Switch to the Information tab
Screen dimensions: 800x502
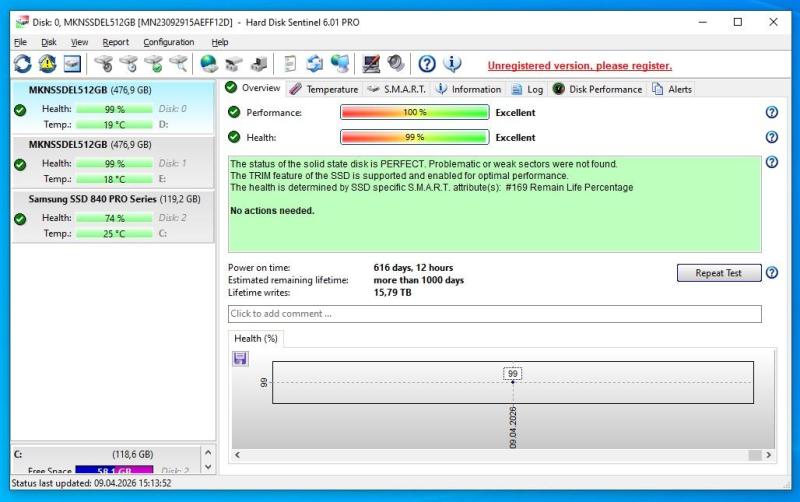click(468, 89)
